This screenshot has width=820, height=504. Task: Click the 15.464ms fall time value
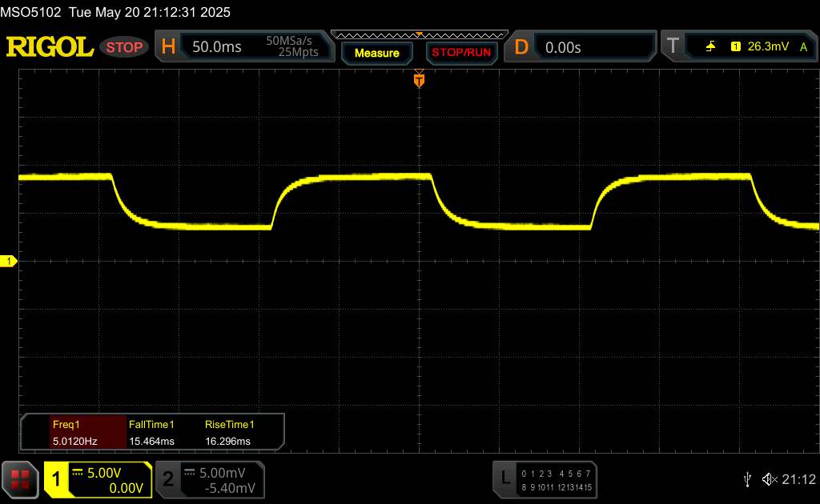pos(151,442)
